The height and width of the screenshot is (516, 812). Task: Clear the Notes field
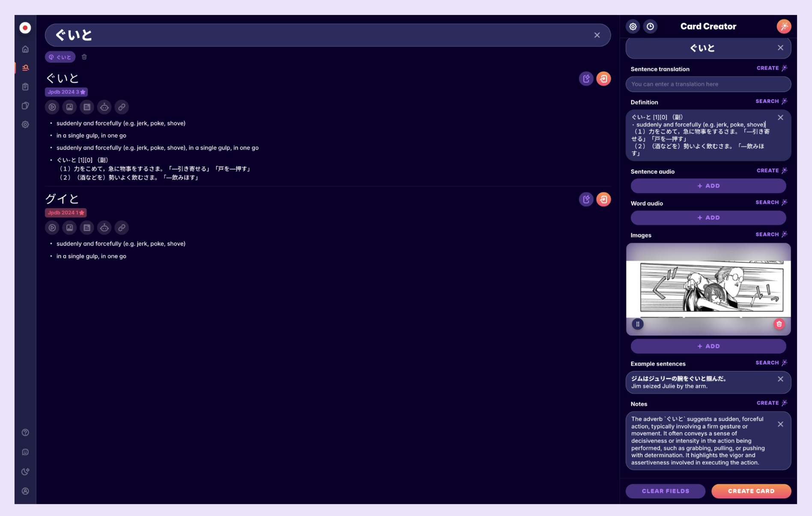coord(780,424)
